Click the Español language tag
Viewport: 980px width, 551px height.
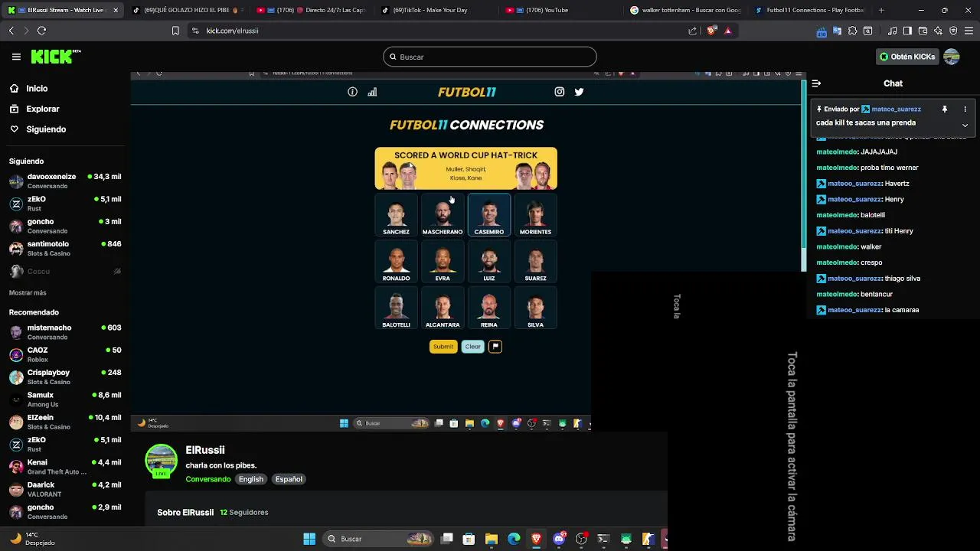[289, 479]
